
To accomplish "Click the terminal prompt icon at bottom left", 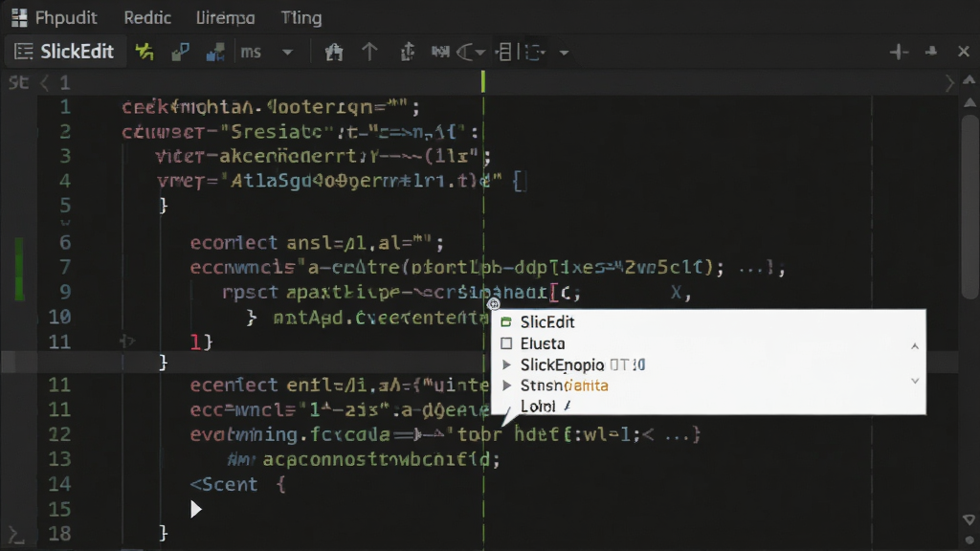I will pos(15,535).
